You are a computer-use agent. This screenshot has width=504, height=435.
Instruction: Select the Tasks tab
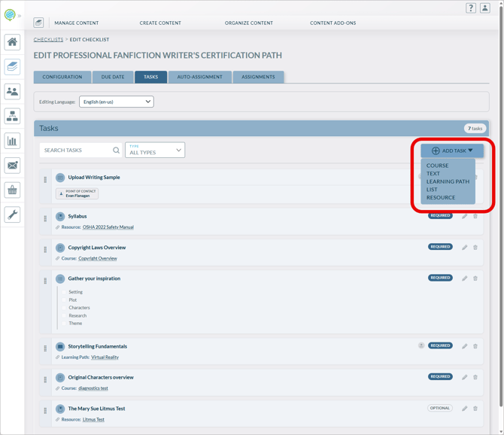(x=150, y=77)
